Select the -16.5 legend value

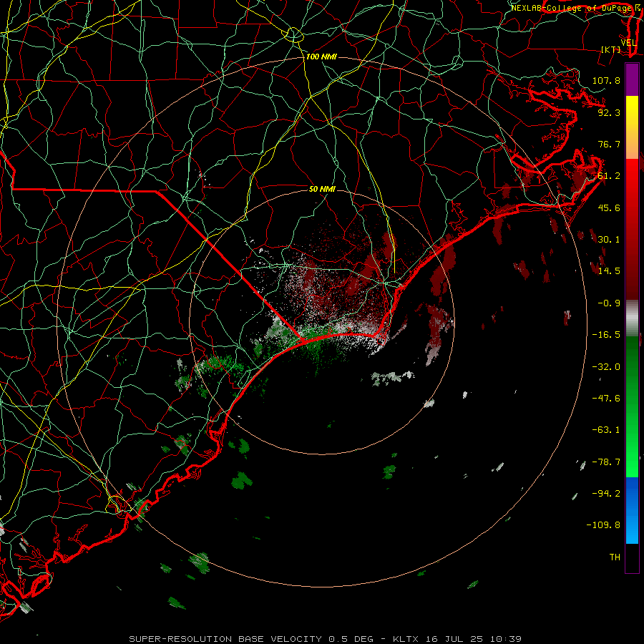[606, 335]
